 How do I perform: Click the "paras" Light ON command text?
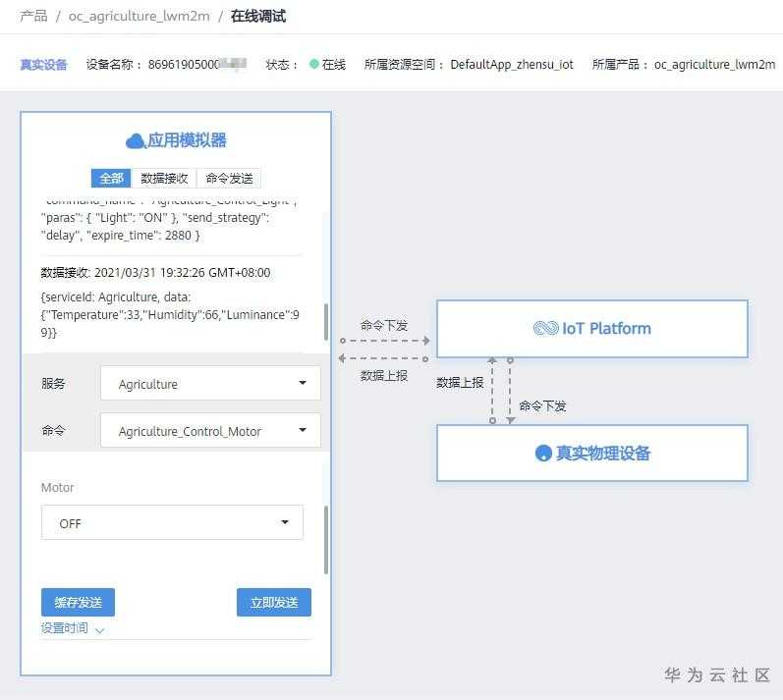coord(155,227)
